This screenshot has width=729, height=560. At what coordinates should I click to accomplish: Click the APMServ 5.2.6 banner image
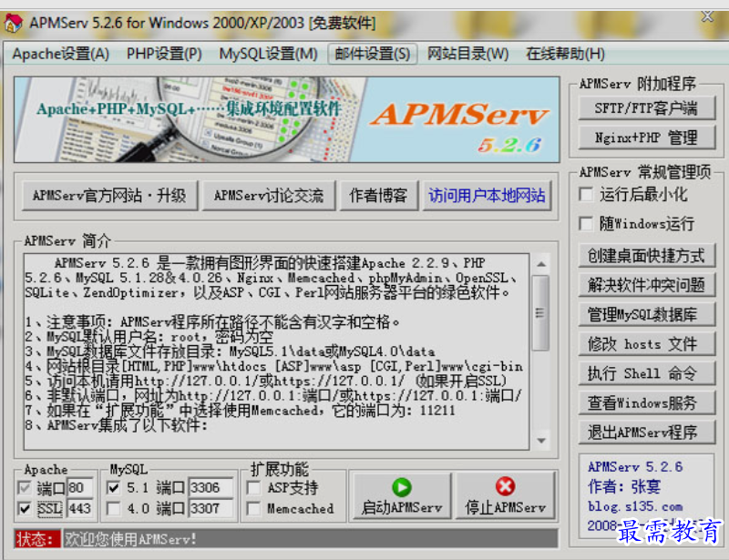click(x=287, y=119)
